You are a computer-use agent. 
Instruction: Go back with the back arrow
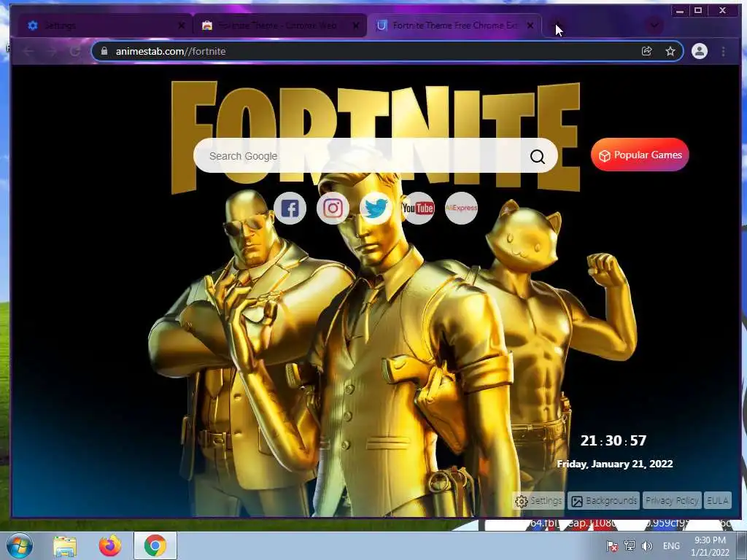28,52
